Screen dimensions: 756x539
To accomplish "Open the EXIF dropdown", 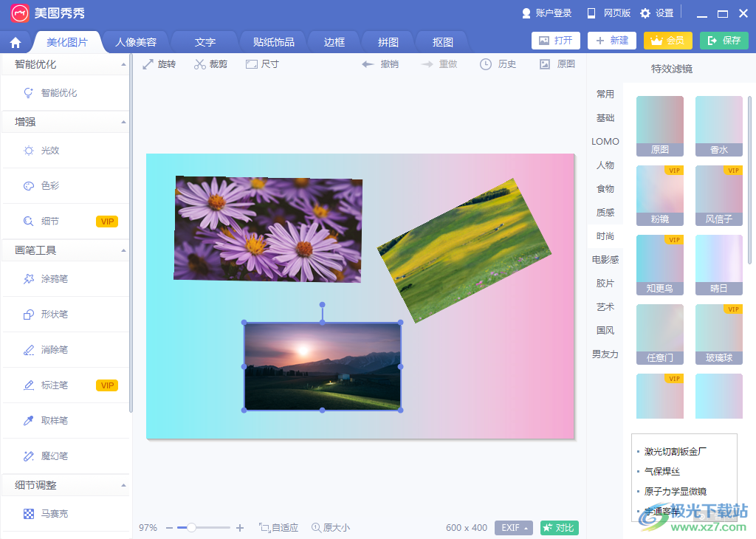I will click(x=512, y=527).
